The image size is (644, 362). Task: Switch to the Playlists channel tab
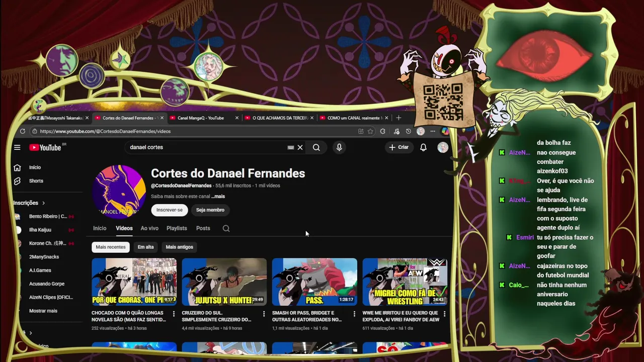click(x=177, y=228)
